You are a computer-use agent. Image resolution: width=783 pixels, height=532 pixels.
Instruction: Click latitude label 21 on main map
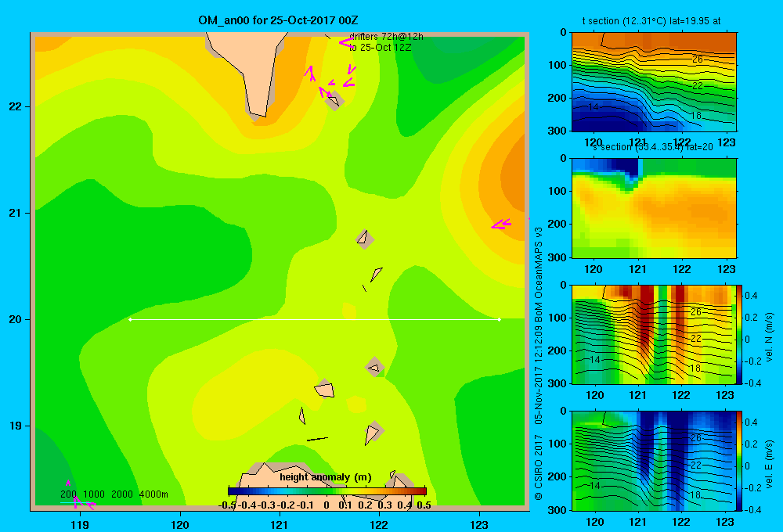(x=16, y=213)
